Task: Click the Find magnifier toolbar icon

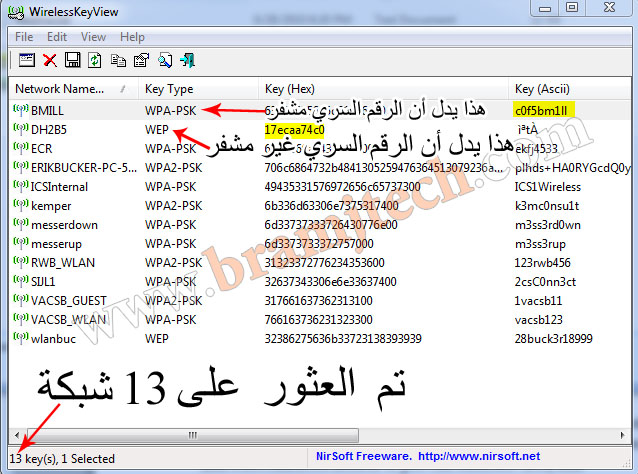Action: point(163,61)
